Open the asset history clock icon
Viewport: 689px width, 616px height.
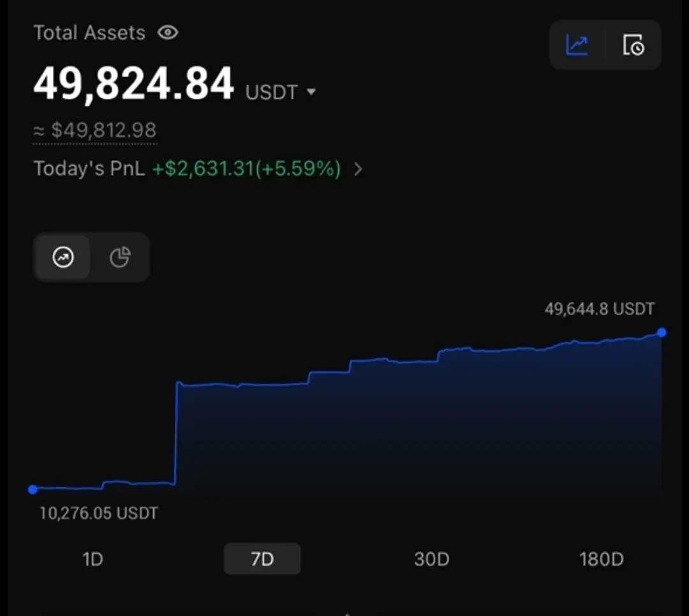[x=633, y=45]
